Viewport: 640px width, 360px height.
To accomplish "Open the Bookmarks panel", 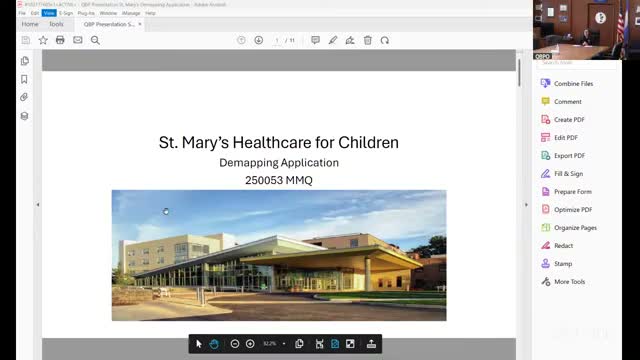I will click(x=24, y=79).
